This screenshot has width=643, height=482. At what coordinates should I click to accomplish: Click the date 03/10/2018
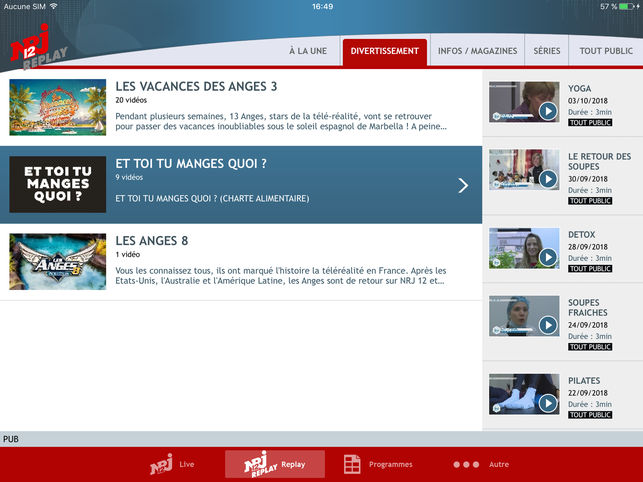[588, 101]
